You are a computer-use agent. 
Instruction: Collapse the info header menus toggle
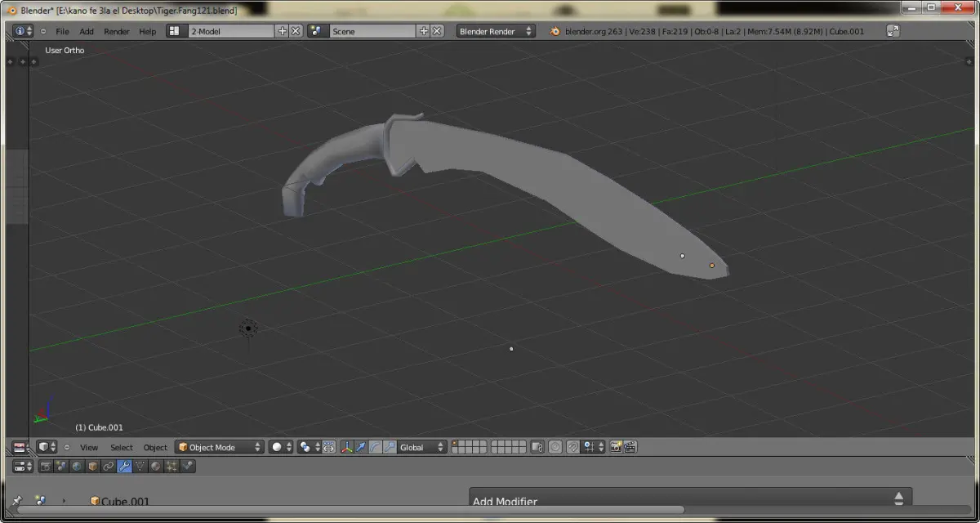43,31
